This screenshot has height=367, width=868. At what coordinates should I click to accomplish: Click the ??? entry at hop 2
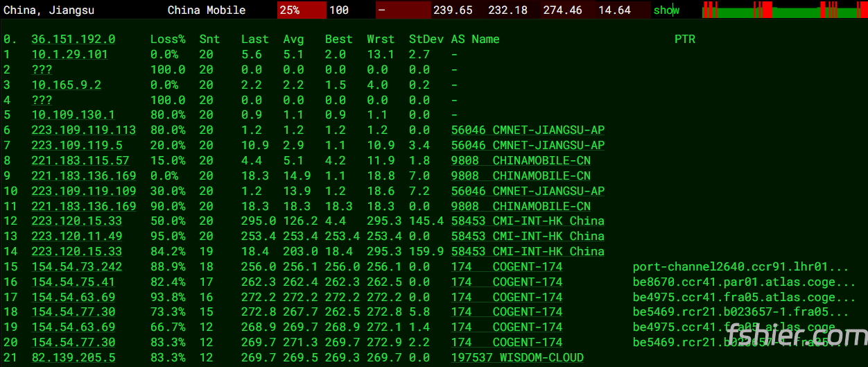click(42, 70)
